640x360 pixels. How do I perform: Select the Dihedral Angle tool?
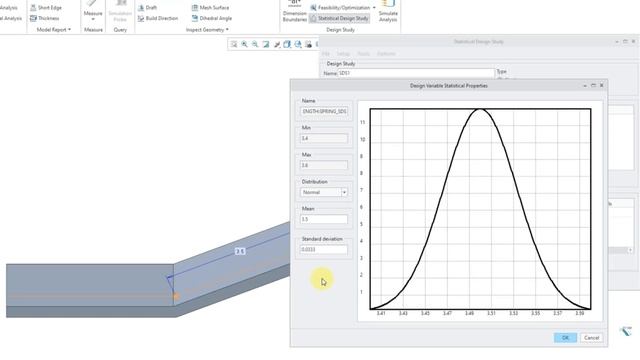[211, 18]
